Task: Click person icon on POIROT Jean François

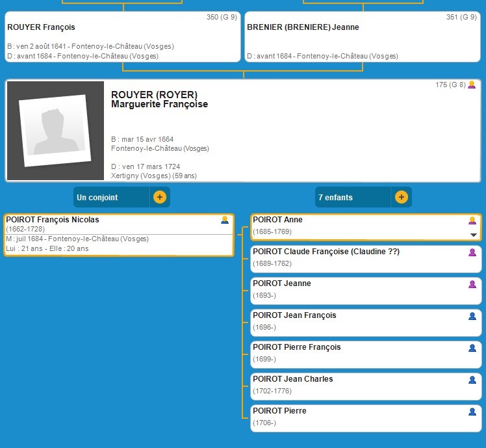Action: pos(472,316)
